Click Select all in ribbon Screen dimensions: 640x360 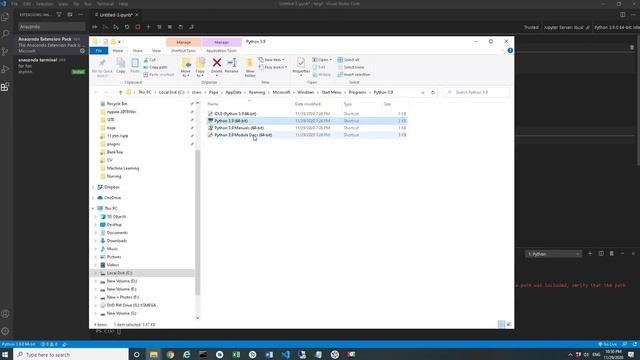tap(348, 60)
